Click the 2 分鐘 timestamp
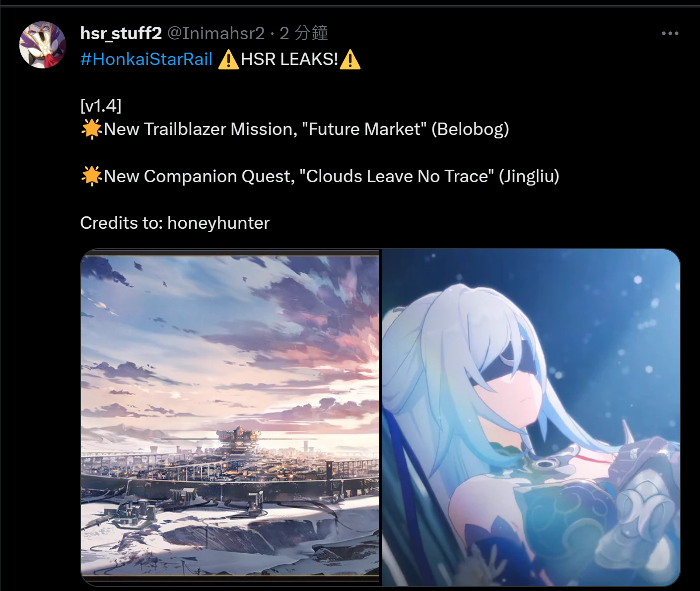The height and width of the screenshot is (591, 700). 304,33
